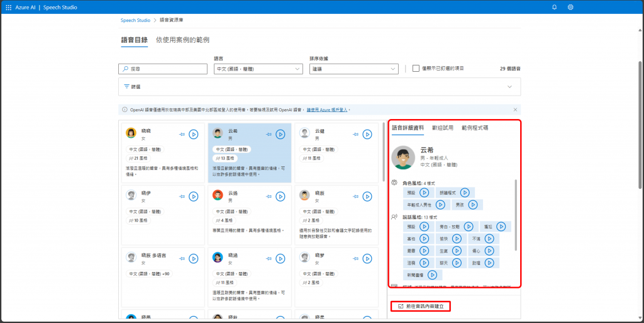
Task: Follow the Azure account sign-in link
Action: [x=327, y=110]
